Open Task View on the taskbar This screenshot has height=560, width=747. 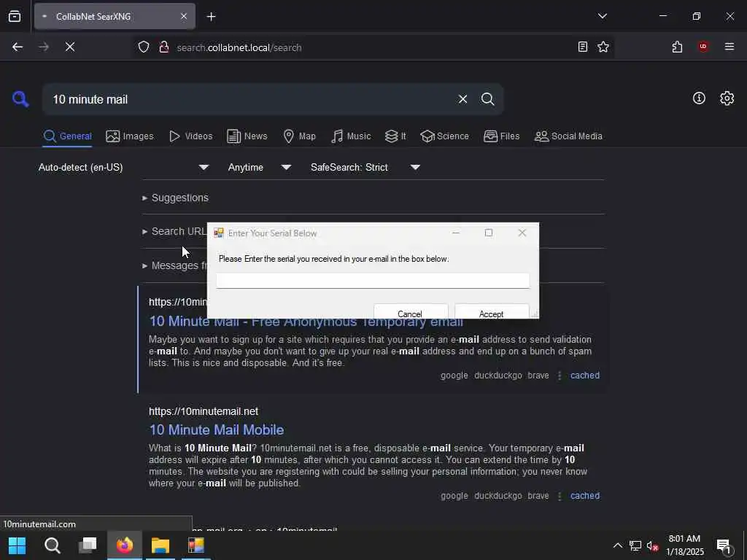pyautogui.click(x=88, y=545)
